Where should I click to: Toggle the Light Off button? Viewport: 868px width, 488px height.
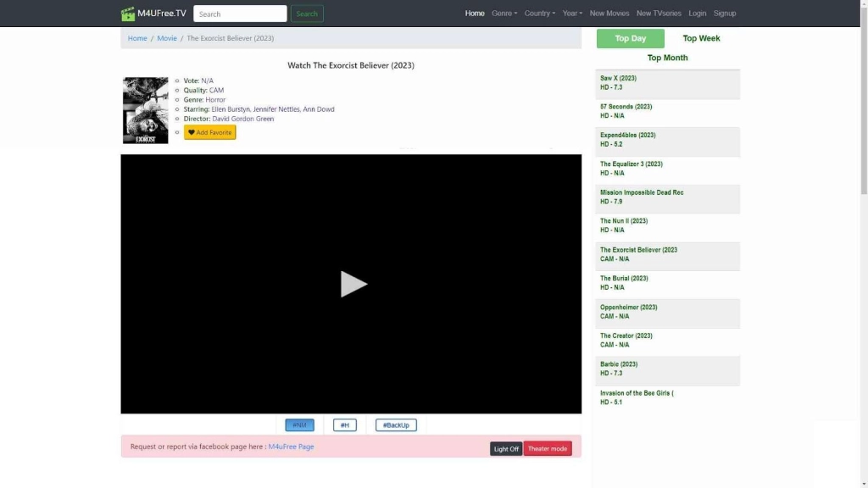506,449
